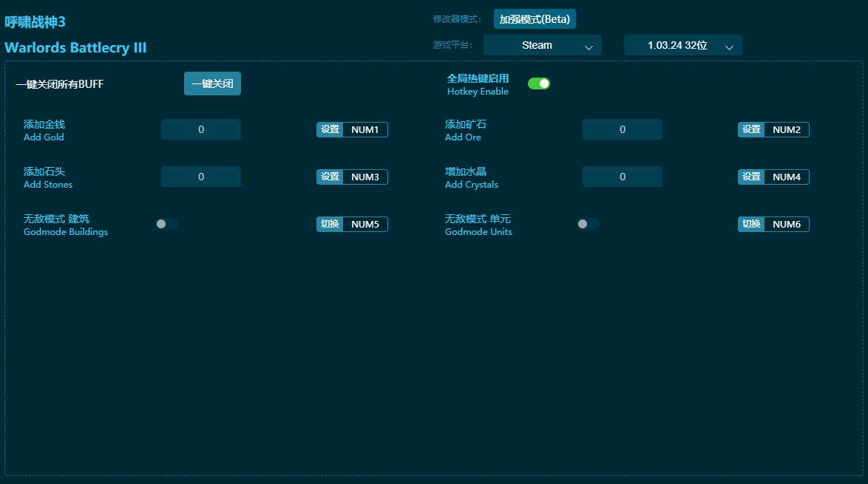The image size is (868, 484).
Task: Focus the Add Stones value box
Action: (x=201, y=177)
